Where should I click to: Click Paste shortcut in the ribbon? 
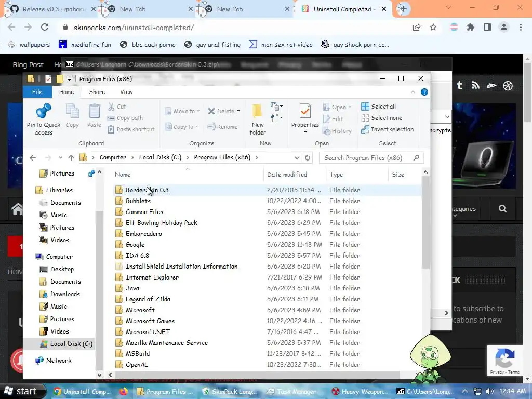point(131,129)
